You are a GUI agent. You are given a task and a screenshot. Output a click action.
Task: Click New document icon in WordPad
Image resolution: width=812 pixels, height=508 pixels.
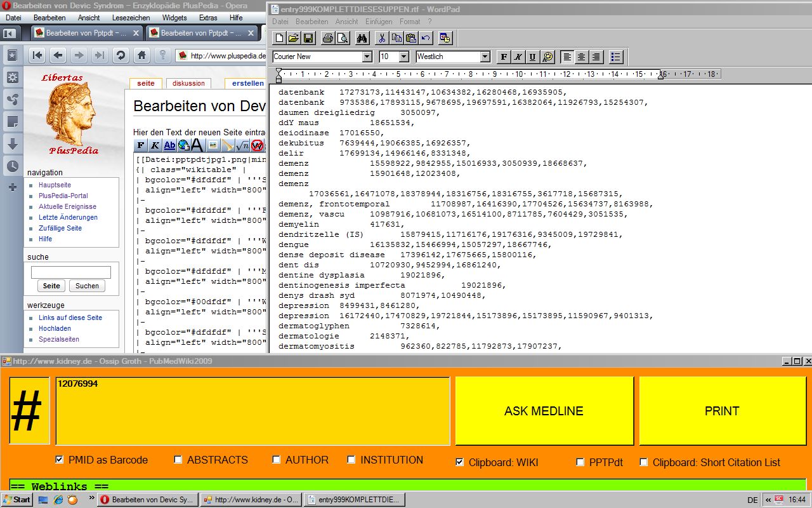(x=278, y=38)
